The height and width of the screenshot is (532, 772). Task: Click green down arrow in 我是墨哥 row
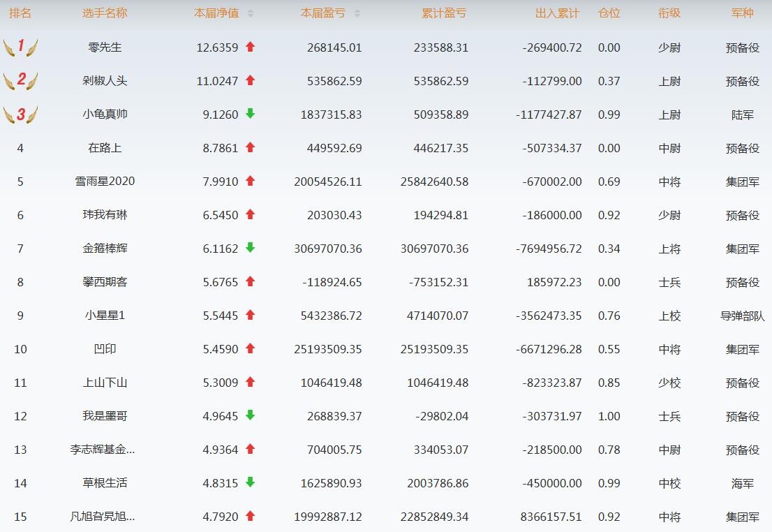click(x=251, y=415)
